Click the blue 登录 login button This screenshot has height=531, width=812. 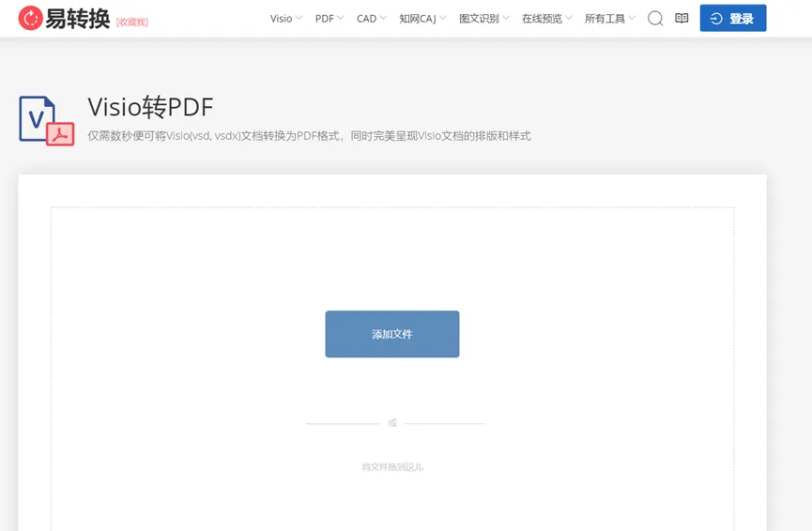[733, 18]
